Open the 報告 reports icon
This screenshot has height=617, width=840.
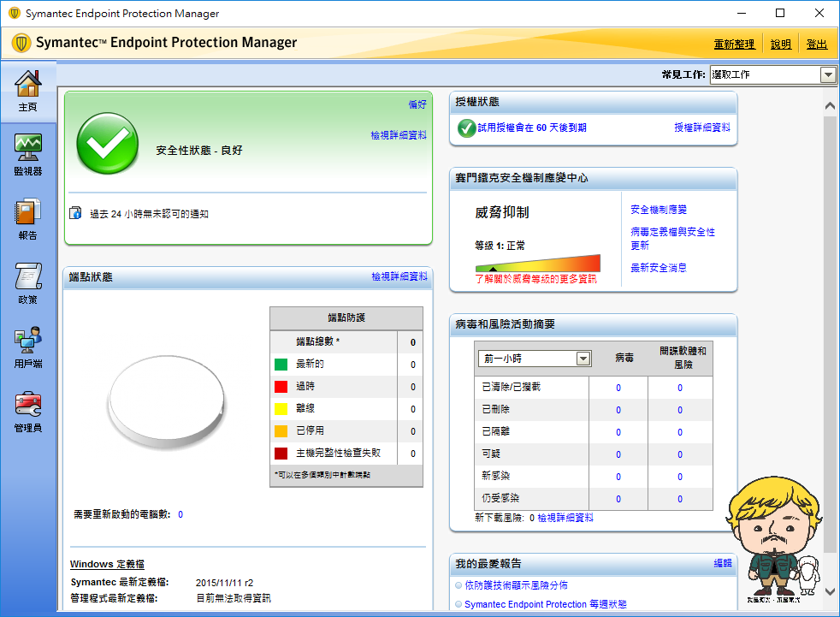click(x=28, y=219)
